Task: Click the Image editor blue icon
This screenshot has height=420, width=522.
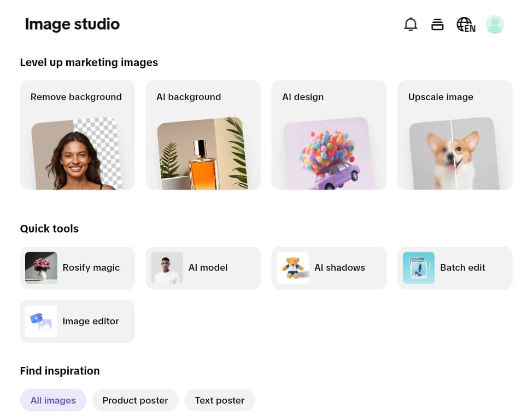Action: [41, 321]
